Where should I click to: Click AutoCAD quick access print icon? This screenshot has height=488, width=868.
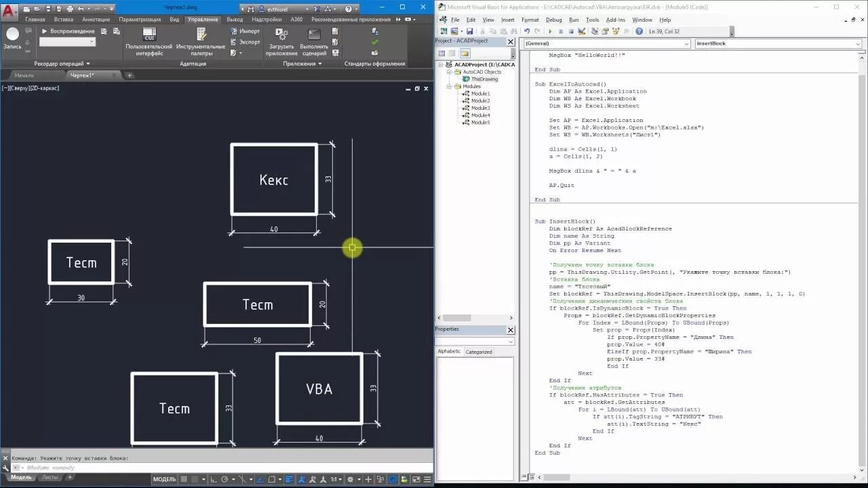[71, 9]
